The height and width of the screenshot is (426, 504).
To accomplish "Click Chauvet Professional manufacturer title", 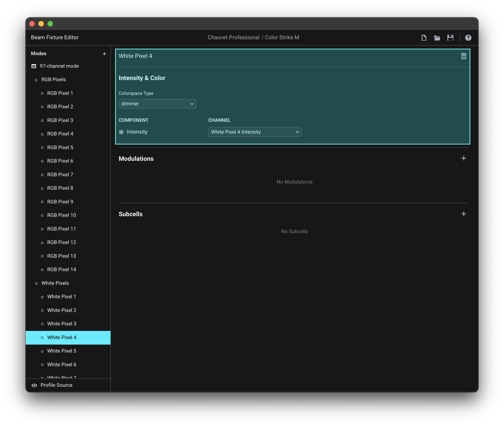I will click(x=234, y=37).
